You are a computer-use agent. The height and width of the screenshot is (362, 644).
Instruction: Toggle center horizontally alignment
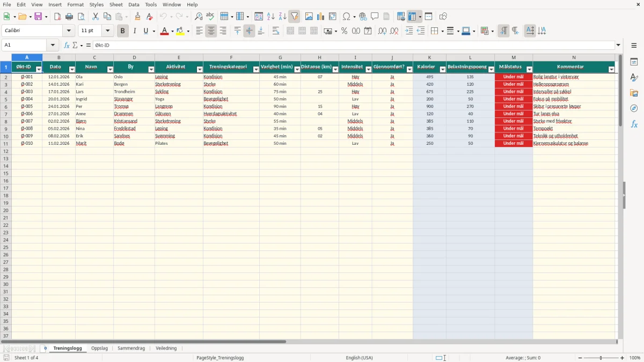point(211,31)
